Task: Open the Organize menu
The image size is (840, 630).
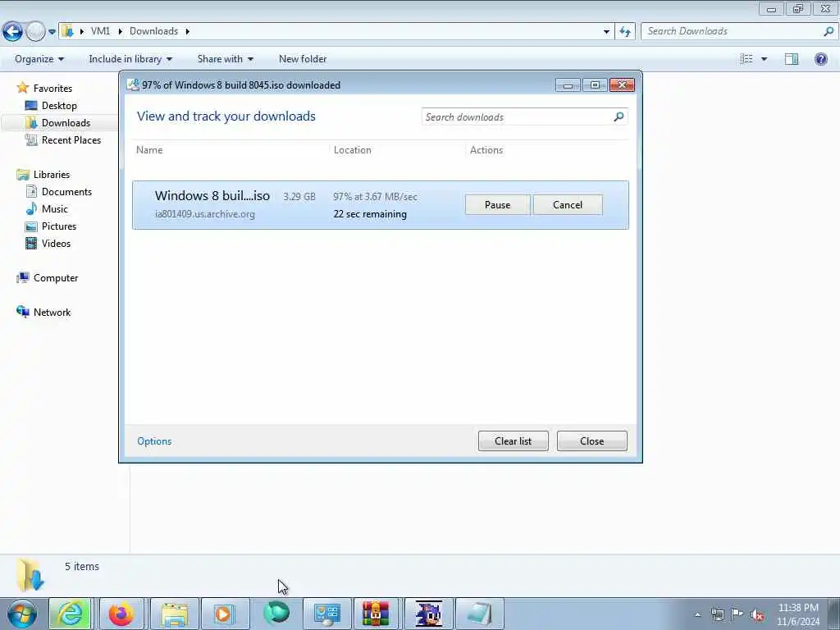Action: [39, 59]
